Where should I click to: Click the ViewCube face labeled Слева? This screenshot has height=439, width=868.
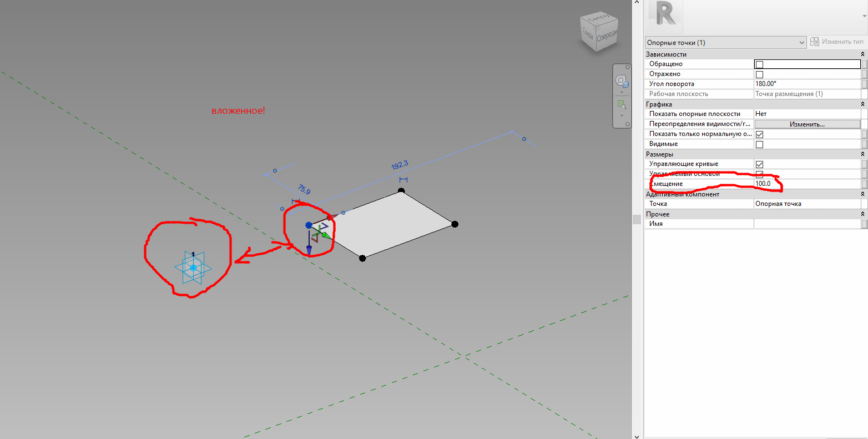588,36
